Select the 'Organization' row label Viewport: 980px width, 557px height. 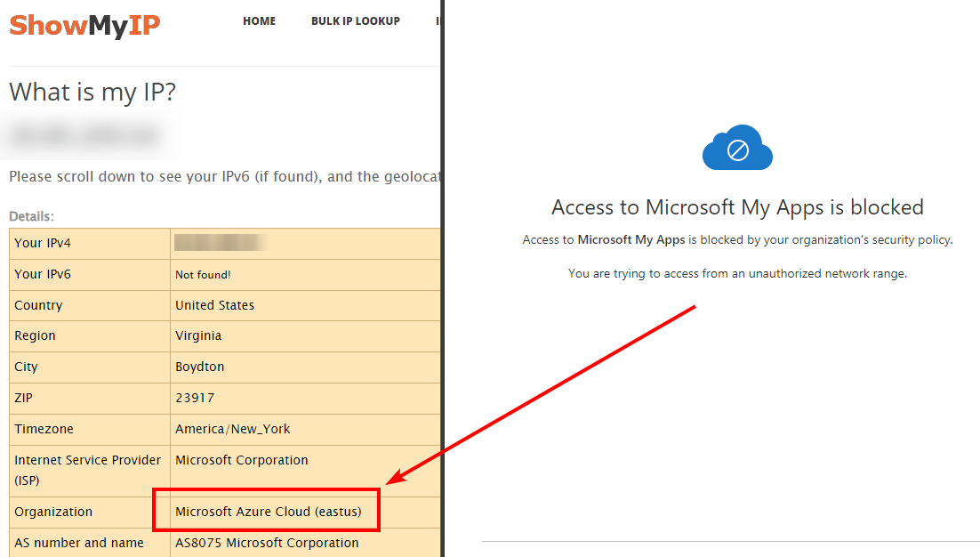pos(53,512)
